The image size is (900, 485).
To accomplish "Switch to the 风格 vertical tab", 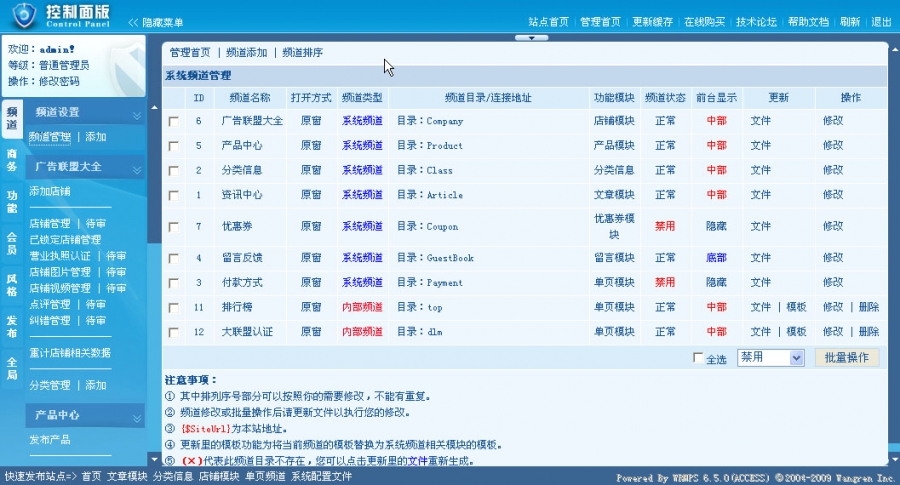I will point(12,285).
